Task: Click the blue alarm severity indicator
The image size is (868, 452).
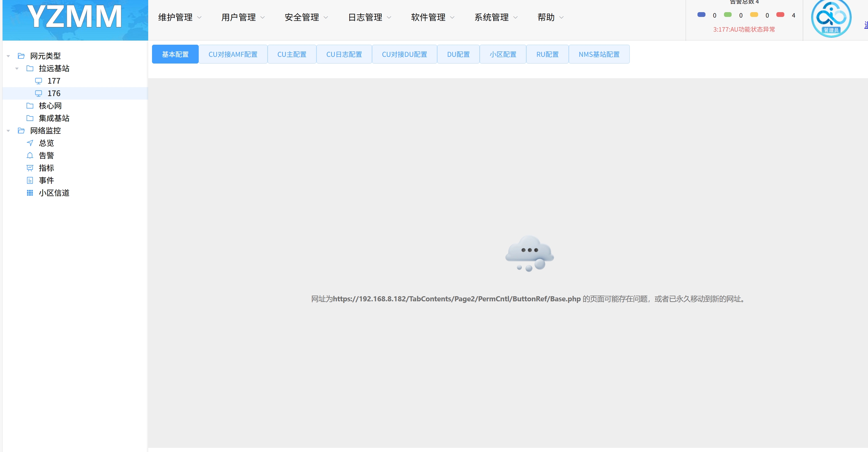Action: click(701, 14)
